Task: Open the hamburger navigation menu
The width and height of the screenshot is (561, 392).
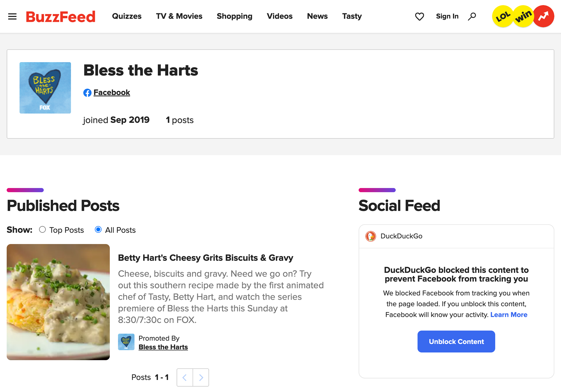Action: pyautogui.click(x=12, y=16)
